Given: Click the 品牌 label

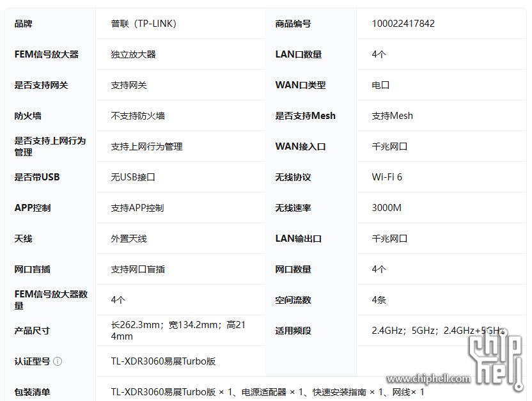Looking at the screenshot, I should click(23, 24).
